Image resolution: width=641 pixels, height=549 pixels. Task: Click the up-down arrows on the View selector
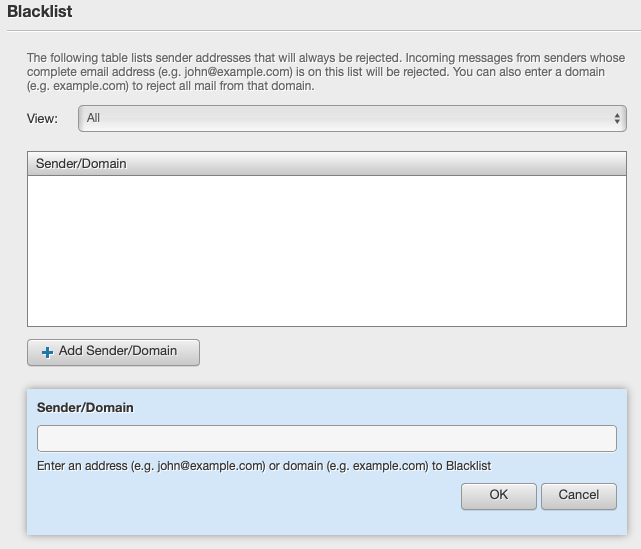click(617, 119)
